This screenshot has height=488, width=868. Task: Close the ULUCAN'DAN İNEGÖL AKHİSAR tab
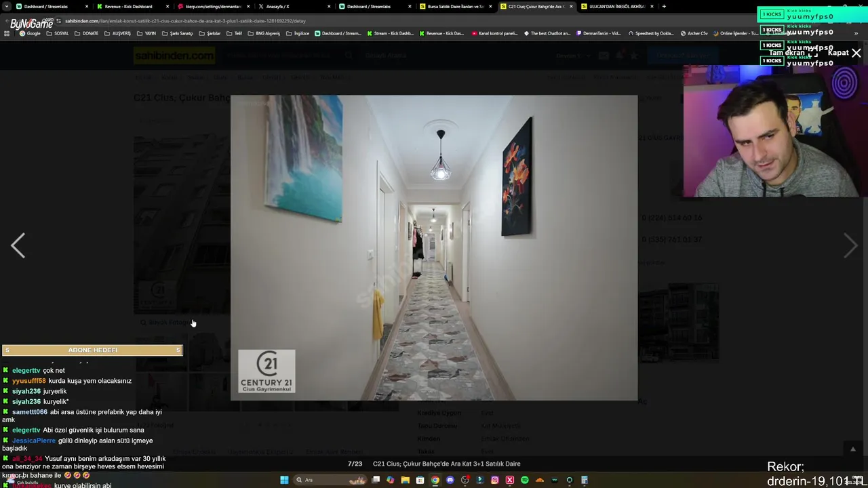(652, 6)
